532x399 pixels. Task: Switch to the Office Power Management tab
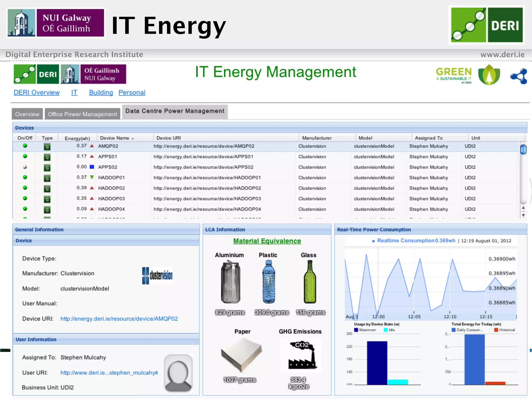click(x=82, y=114)
